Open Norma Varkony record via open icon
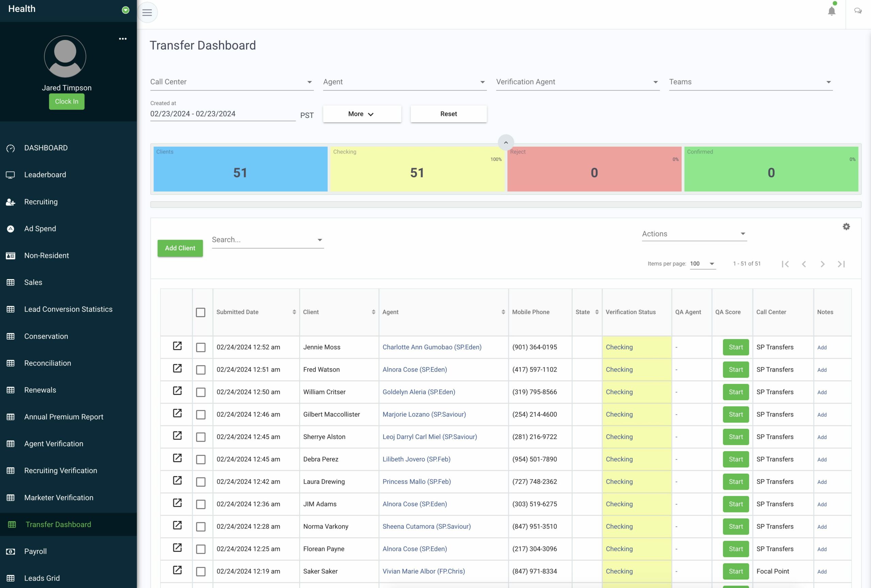Viewport: 871px width, 588px height. click(x=177, y=525)
